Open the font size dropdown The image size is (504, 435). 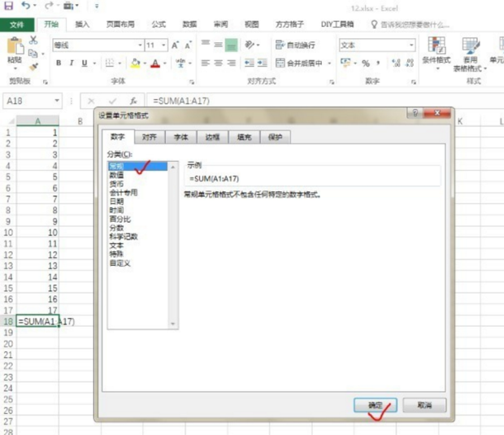pyautogui.click(x=163, y=46)
